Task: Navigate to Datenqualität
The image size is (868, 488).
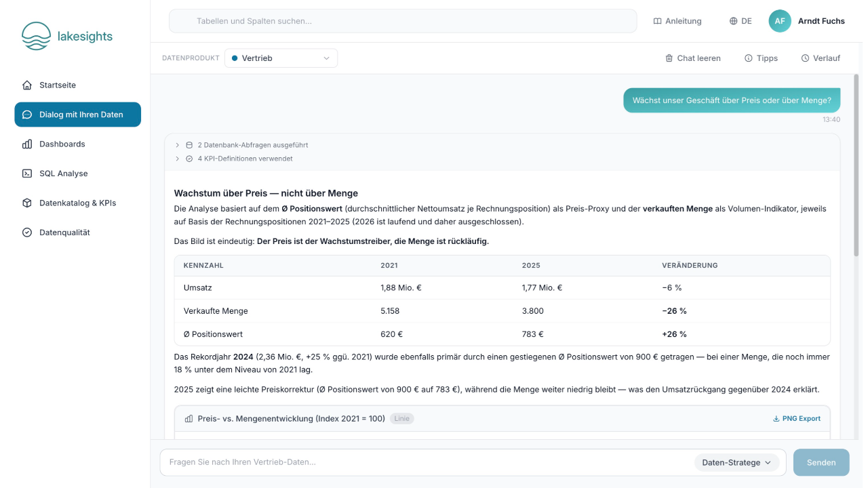Action: [x=77, y=232]
